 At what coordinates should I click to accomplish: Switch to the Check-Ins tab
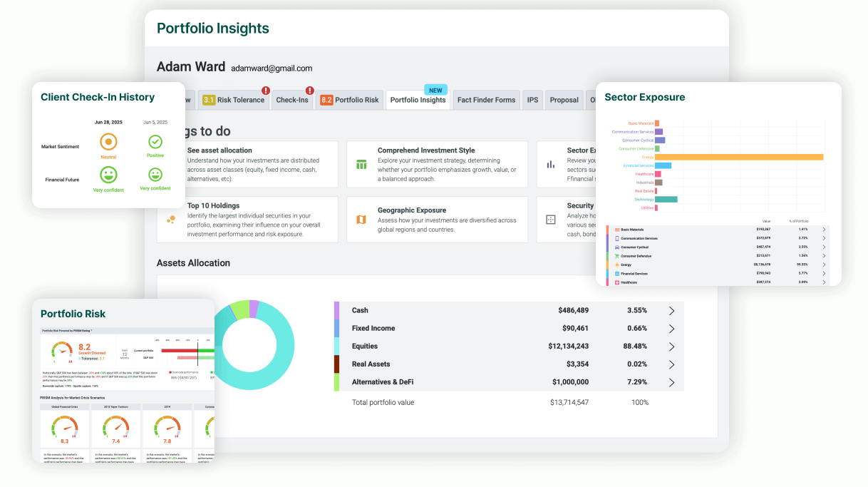click(292, 100)
